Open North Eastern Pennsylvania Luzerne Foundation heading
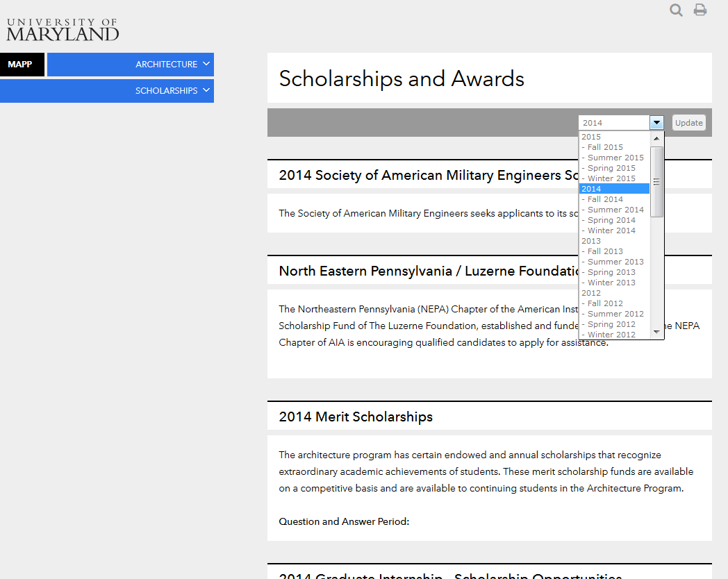This screenshot has width=728, height=579. tap(429, 271)
